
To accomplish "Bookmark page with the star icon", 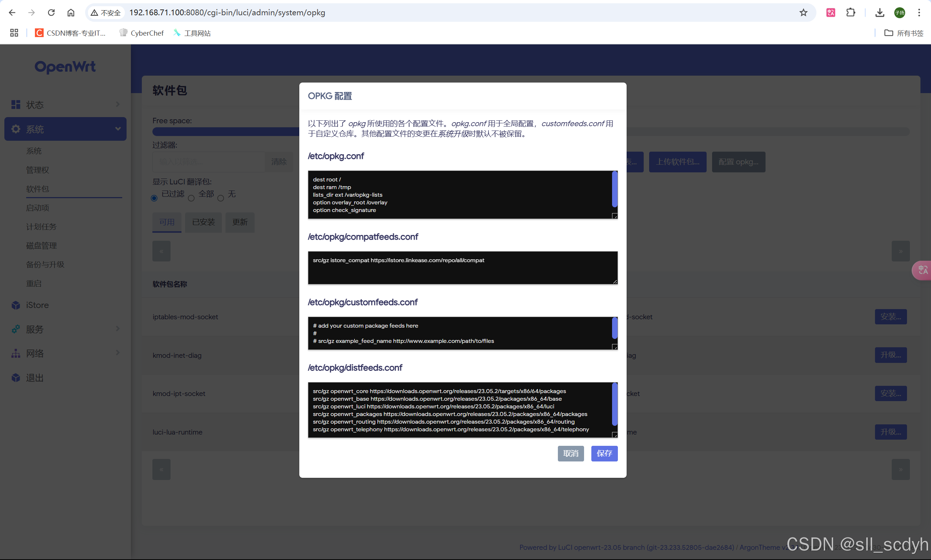I will (803, 12).
